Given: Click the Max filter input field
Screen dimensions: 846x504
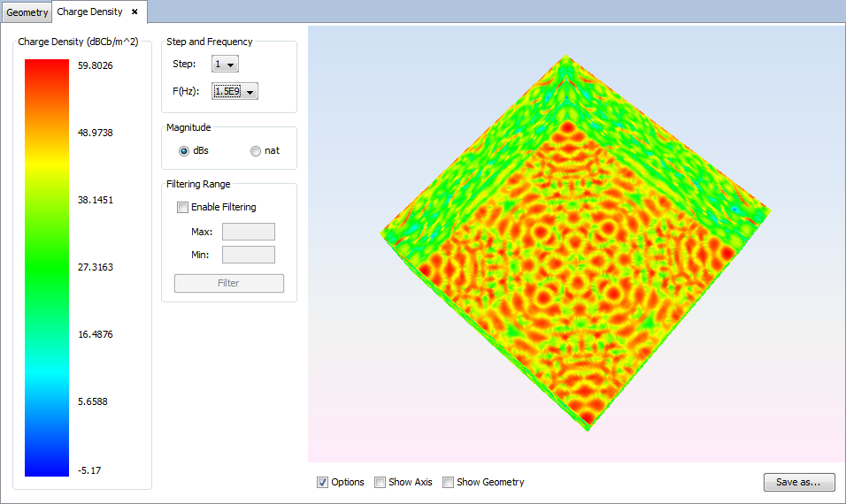Looking at the screenshot, I should tap(248, 232).
